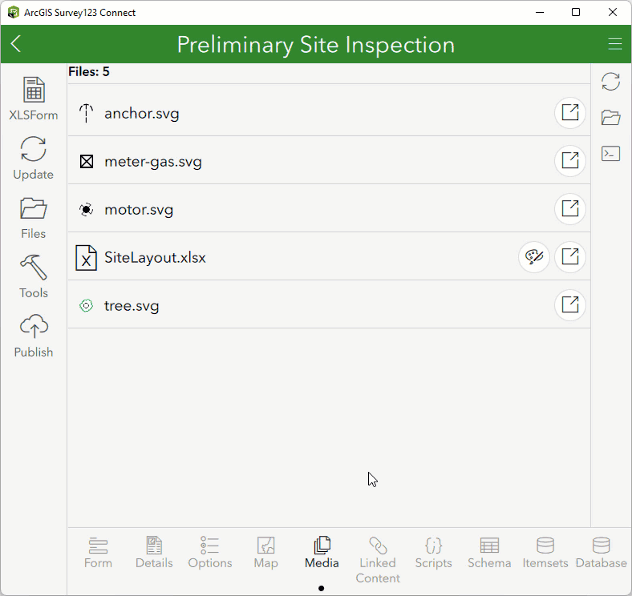This screenshot has height=596, width=632.
Task: Click the 'Files: 5' count label
Action: coord(89,72)
